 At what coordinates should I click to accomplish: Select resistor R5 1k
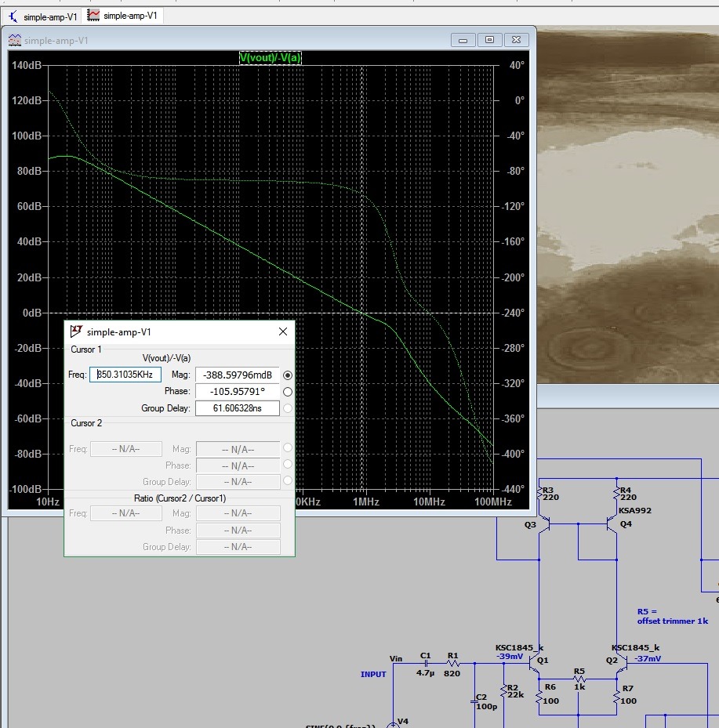click(579, 679)
